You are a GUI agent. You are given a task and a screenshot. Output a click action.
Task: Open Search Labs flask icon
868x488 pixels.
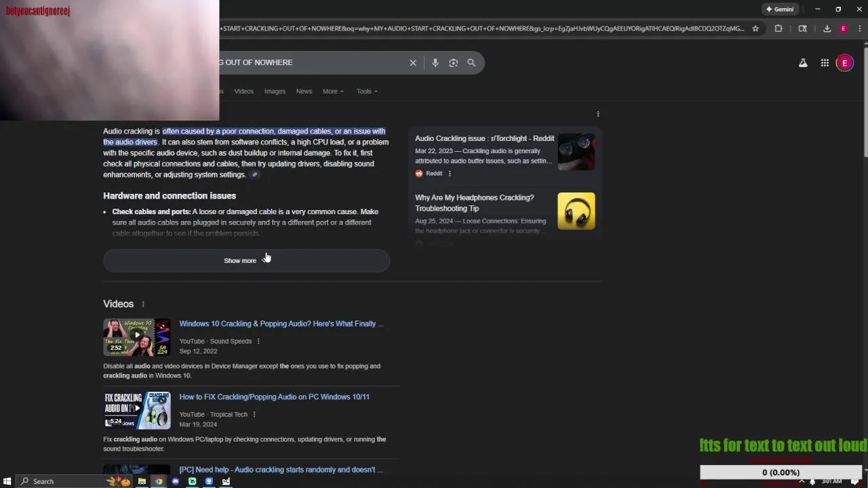(x=803, y=63)
